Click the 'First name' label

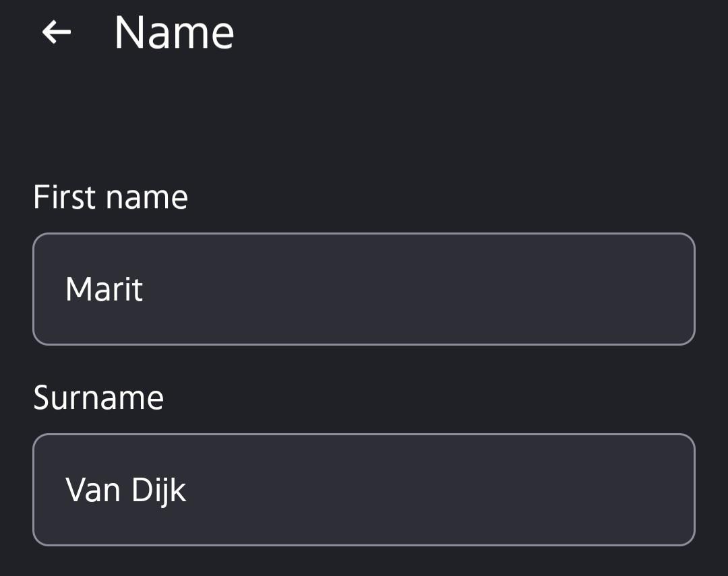111,197
